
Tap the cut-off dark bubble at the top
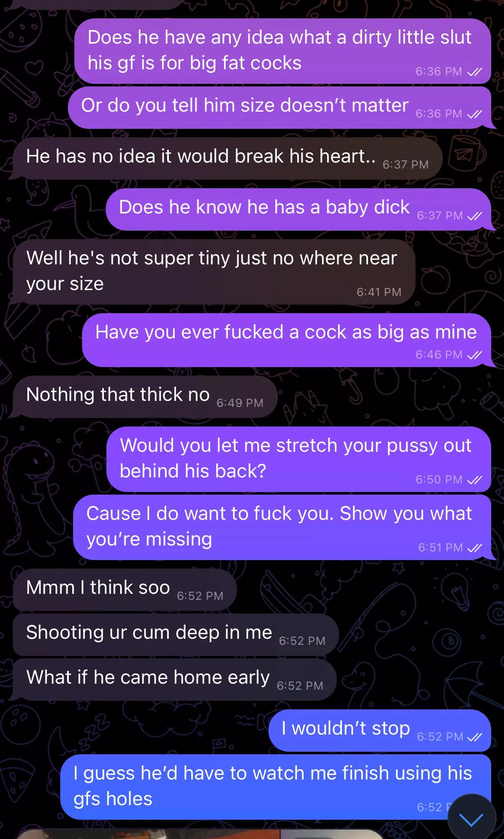(98, 4)
